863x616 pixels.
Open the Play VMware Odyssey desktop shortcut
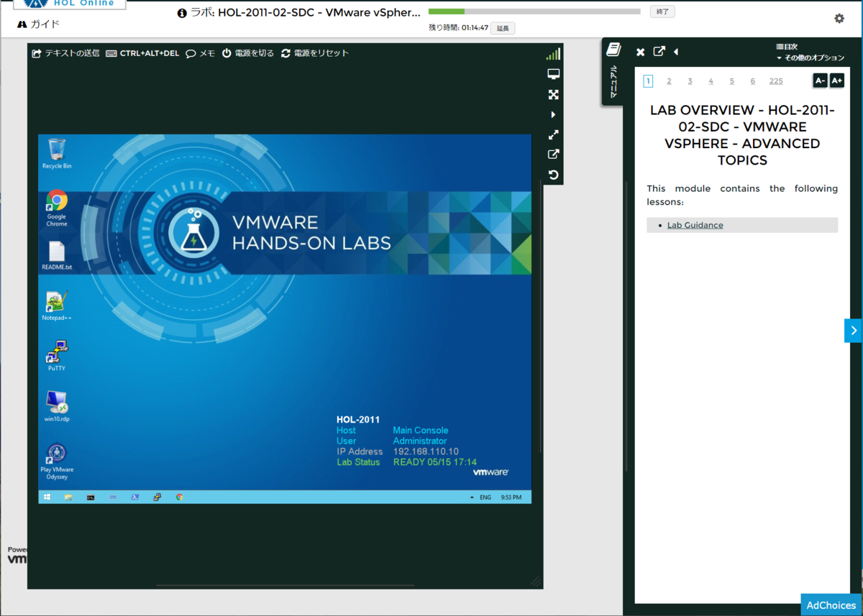pyautogui.click(x=57, y=461)
